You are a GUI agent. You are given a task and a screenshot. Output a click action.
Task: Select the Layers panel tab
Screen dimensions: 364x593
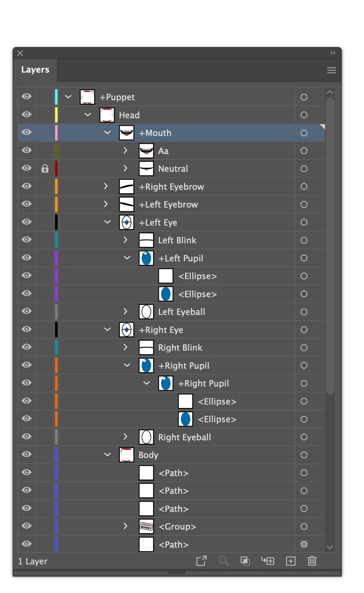click(35, 70)
